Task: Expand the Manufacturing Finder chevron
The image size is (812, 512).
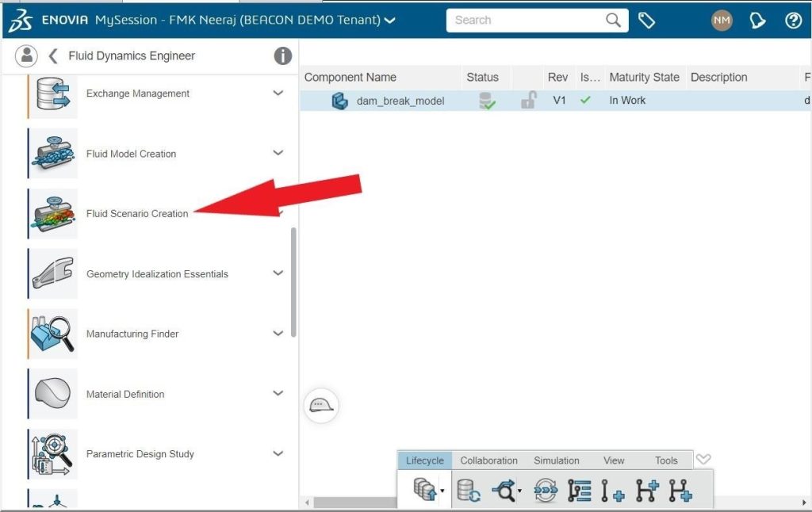Action: (278, 333)
